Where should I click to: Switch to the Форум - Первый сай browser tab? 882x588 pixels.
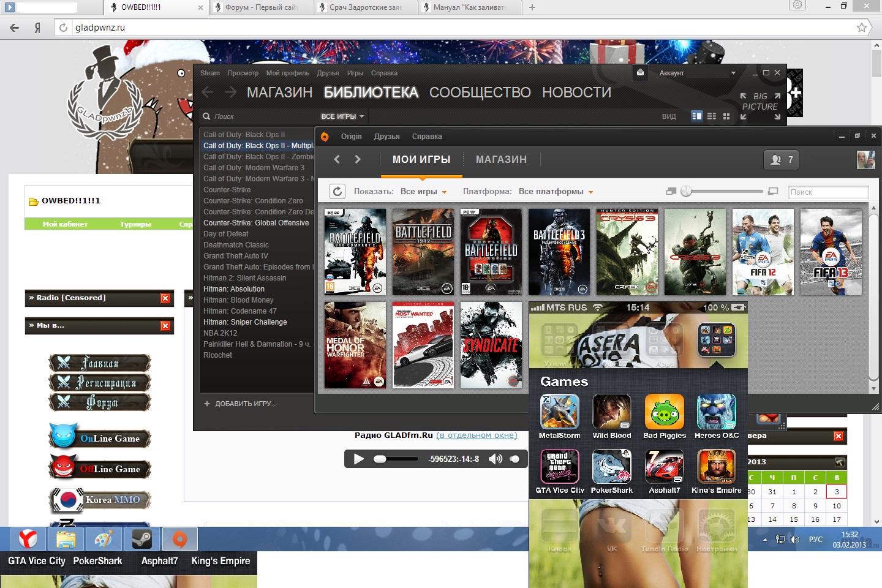tap(262, 7)
